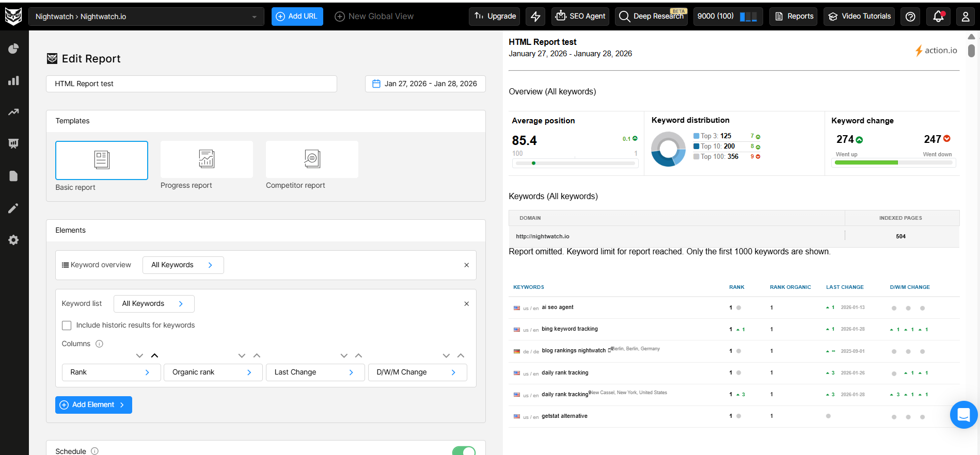Click the Columns info icon

click(100, 344)
